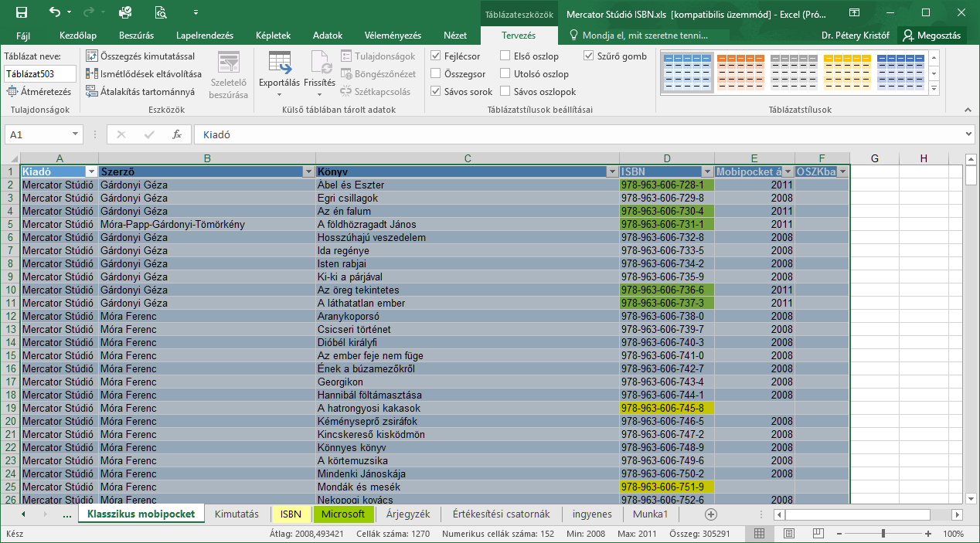This screenshot has width=980, height=543.
Task: Click the print preview icon in title bar
Action: pyautogui.click(x=161, y=12)
